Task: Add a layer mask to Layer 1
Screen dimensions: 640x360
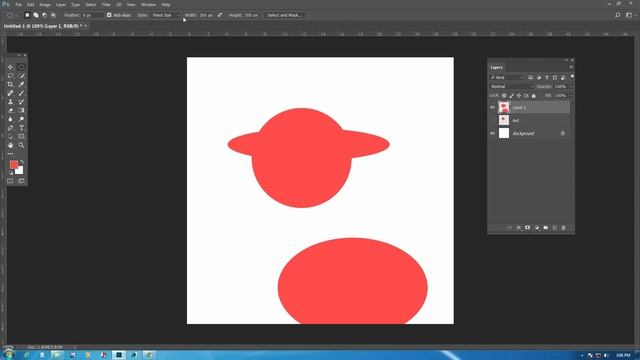Action: tap(527, 228)
